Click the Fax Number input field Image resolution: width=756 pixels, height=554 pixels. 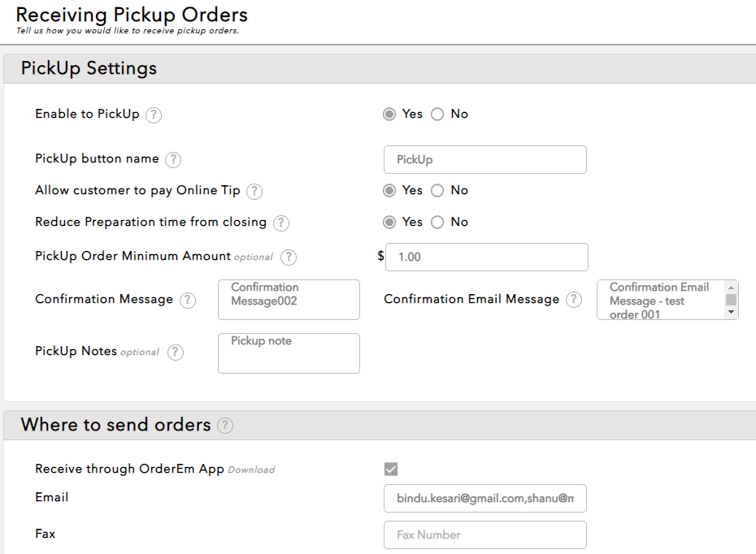[484, 535]
